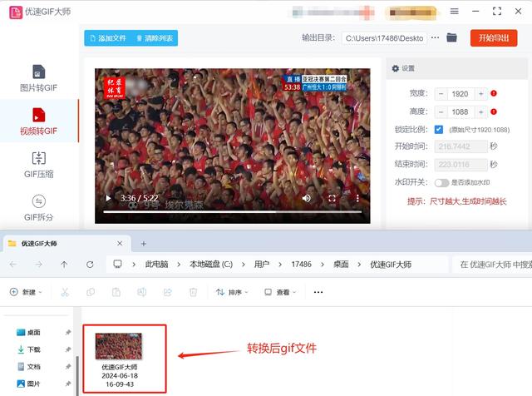Viewport: 532px width, 396px height.
Task: Click the 开始导出 button
Action: (494, 38)
